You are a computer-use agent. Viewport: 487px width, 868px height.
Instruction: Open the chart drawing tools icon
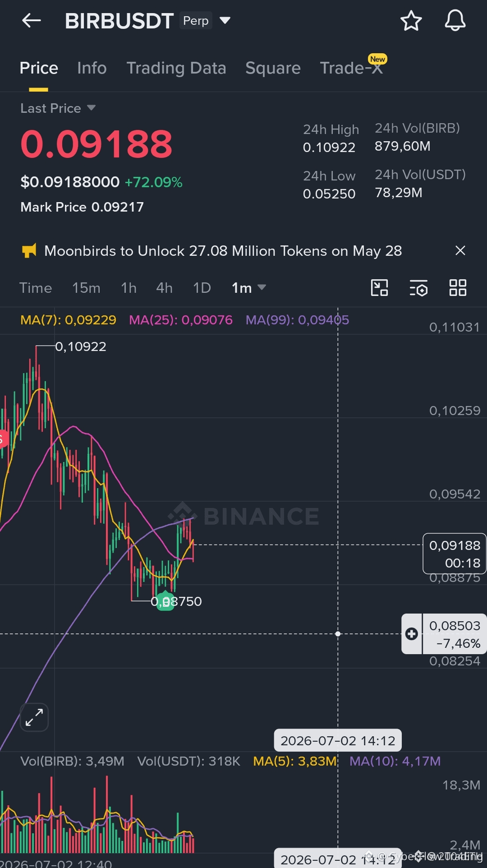(379, 288)
